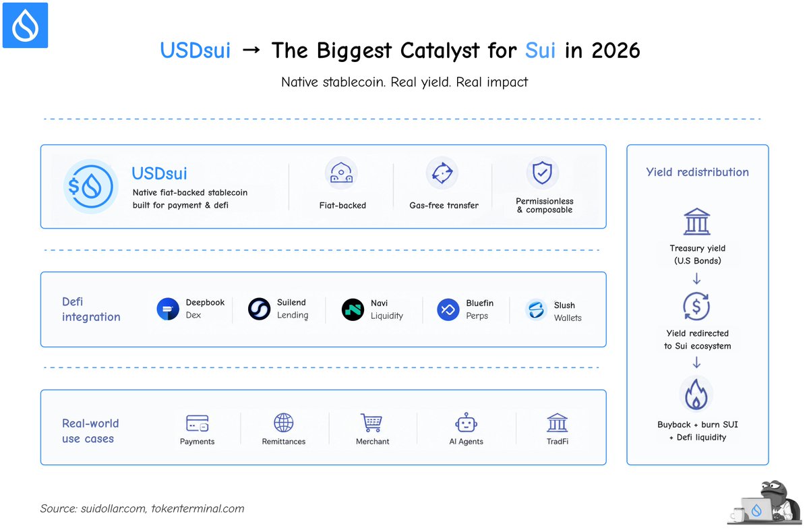Click the Merchant shopping cart icon
The height and width of the screenshot is (532, 809).
[x=371, y=423]
